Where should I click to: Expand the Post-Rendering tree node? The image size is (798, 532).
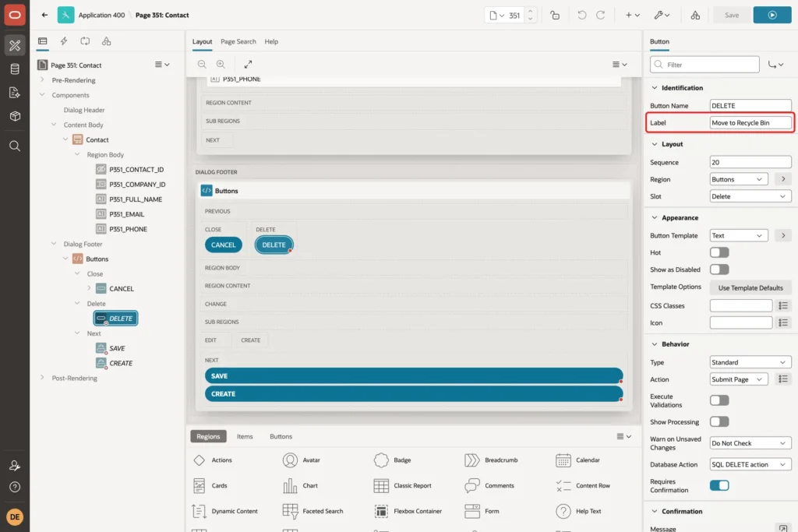point(42,378)
